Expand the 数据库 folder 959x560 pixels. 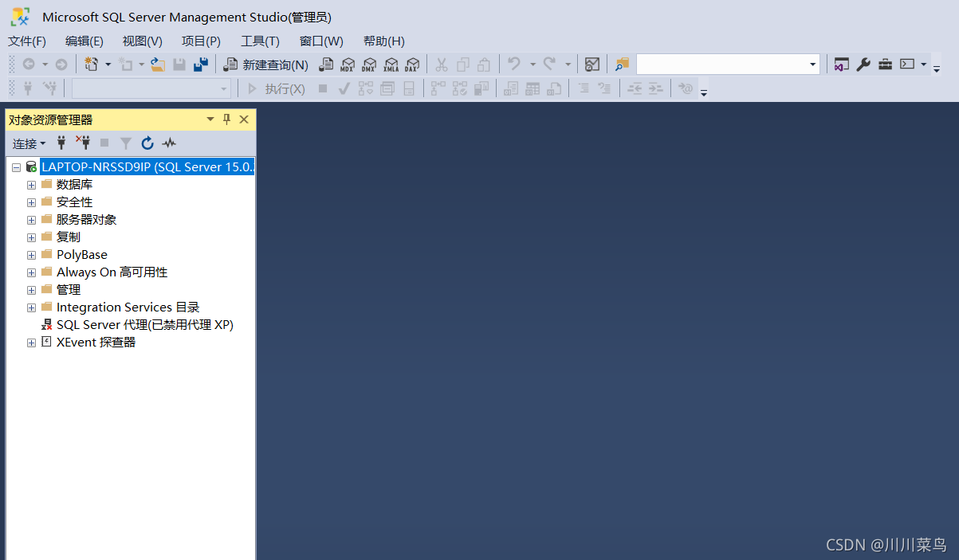(x=32, y=185)
